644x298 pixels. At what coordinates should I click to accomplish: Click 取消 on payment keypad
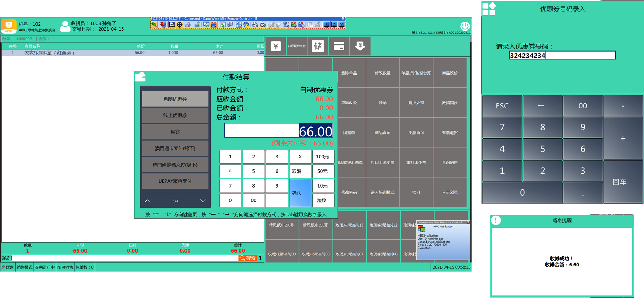[x=300, y=171]
